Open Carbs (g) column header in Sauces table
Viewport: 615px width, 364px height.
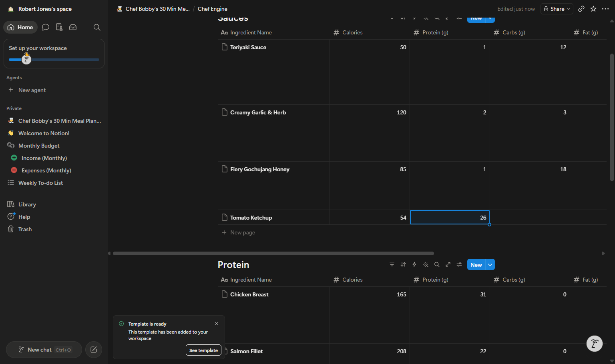(530, 32)
